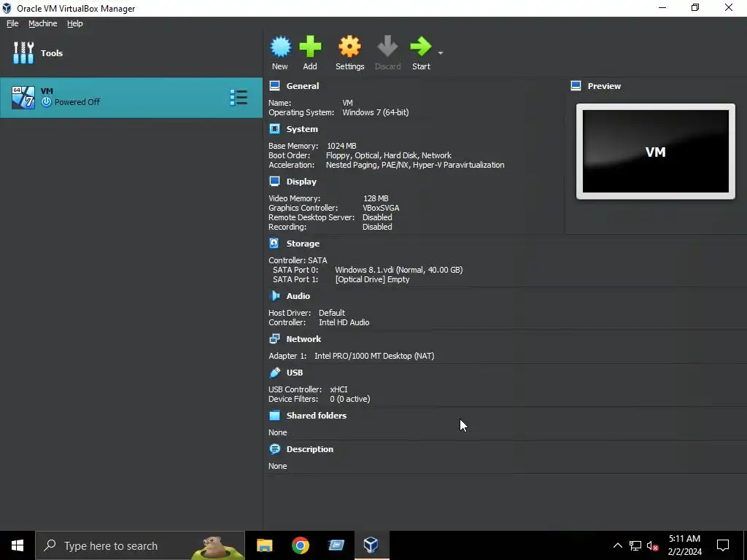The width and height of the screenshot is (747, 560).
Task: Click the 128 MB video memory value
Action: (376, 198)
